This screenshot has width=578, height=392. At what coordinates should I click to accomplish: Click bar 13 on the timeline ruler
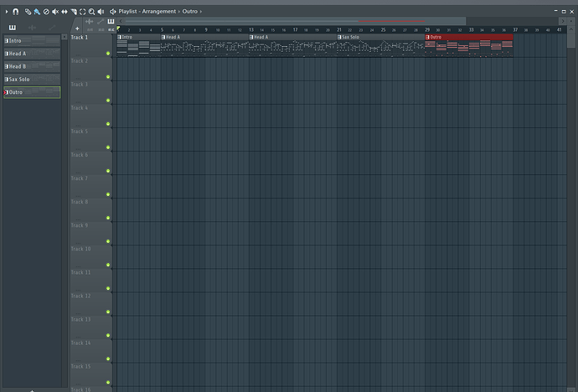coord(251,30)
